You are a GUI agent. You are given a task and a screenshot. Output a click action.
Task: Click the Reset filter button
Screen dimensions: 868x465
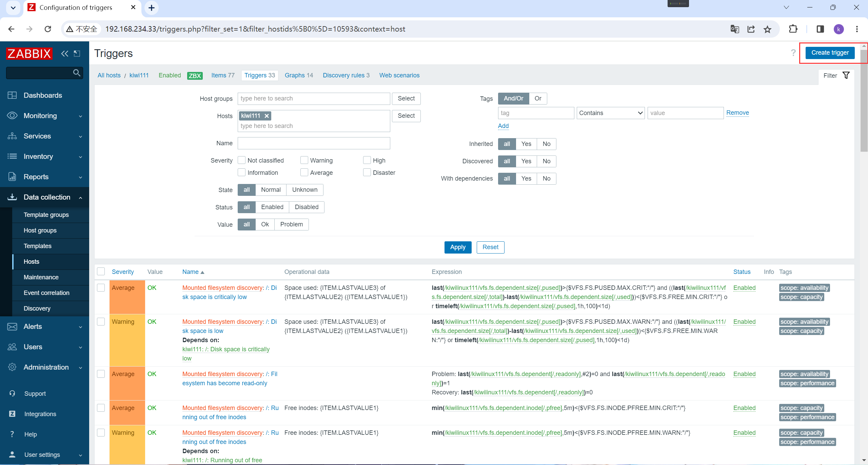(490, 247)
